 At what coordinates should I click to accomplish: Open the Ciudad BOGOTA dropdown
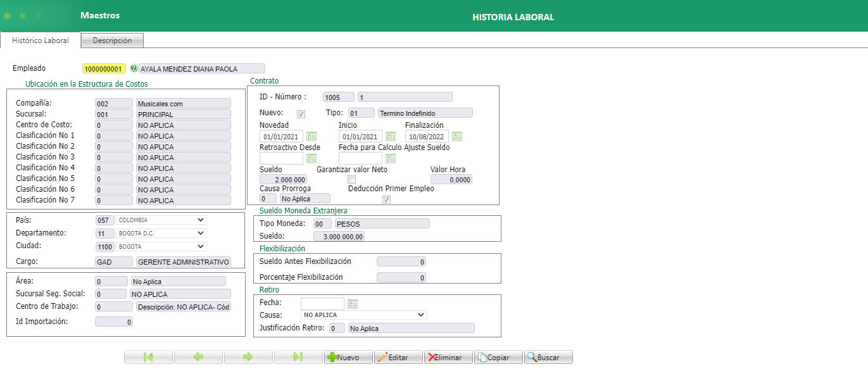click(x=161, y=247)
